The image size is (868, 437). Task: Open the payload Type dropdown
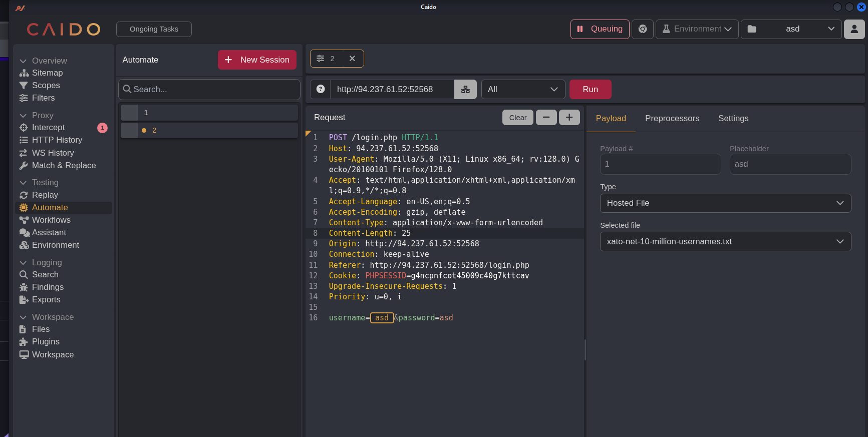(725, 203)
